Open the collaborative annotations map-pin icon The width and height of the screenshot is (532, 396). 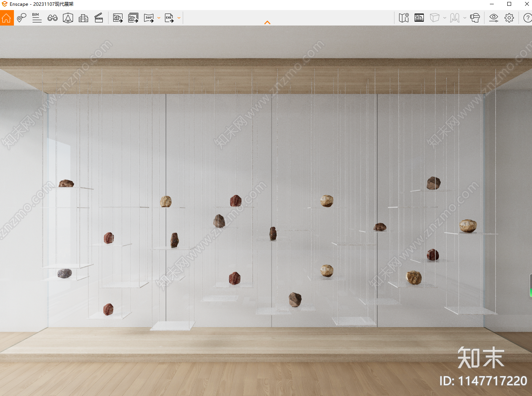pos(22,18)
